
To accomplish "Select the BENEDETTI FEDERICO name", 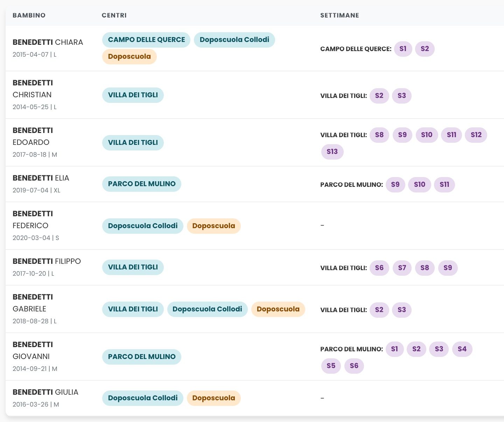I will (33, 220).
